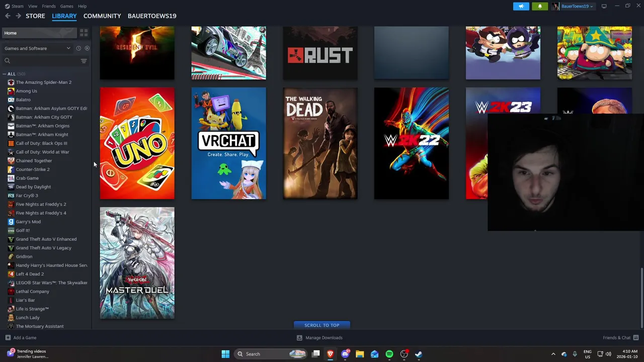Select The Mortuary Assistant in list
The image size is (644, 362).
[40, 326]
